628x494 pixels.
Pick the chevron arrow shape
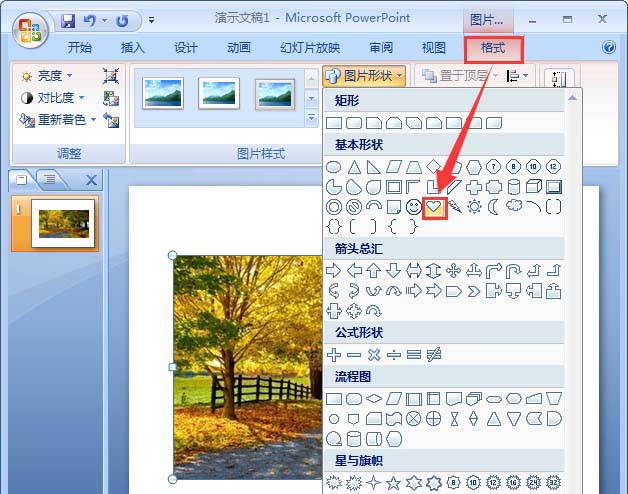473,291
